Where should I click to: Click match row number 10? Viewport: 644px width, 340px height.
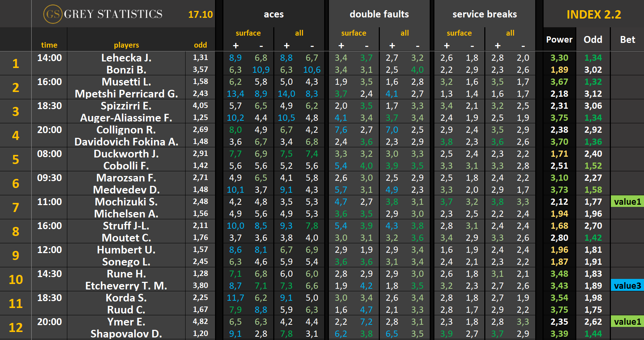coord(16,279)
